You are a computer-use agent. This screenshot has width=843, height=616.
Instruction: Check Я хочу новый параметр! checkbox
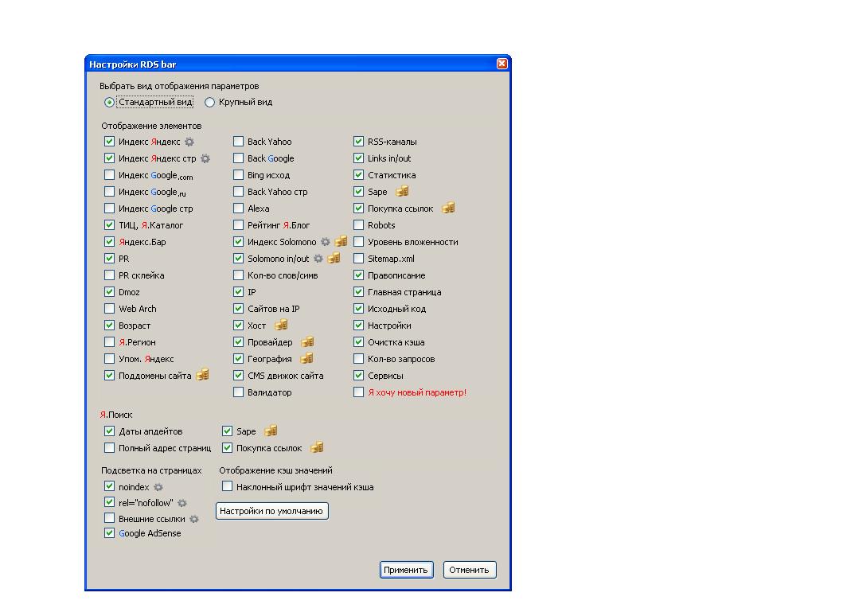pos(358,392)
